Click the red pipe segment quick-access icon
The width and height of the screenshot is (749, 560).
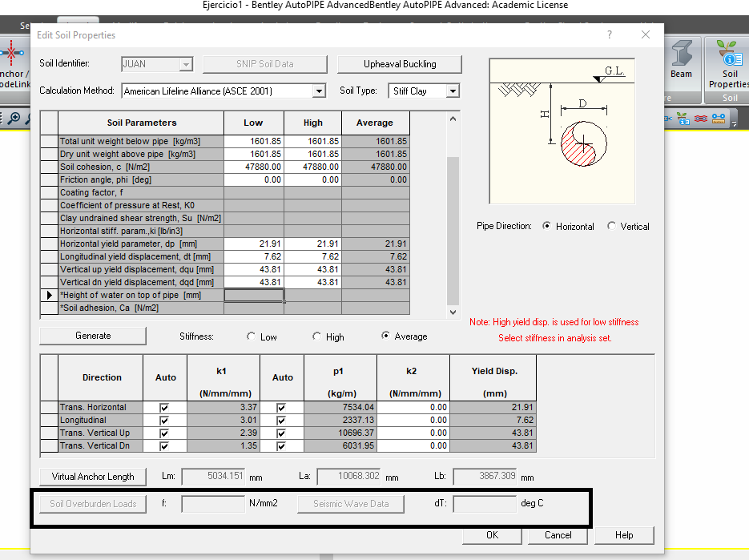[701, 118]
